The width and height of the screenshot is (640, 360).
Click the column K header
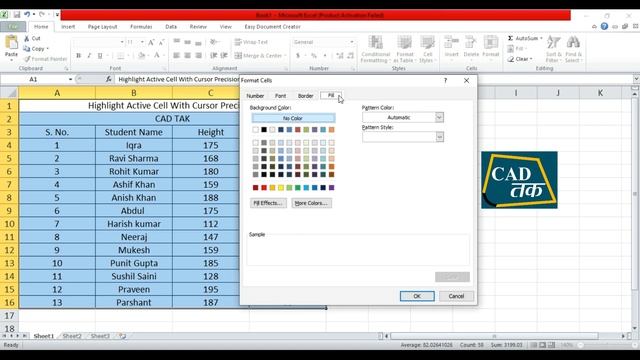point(600,93)
